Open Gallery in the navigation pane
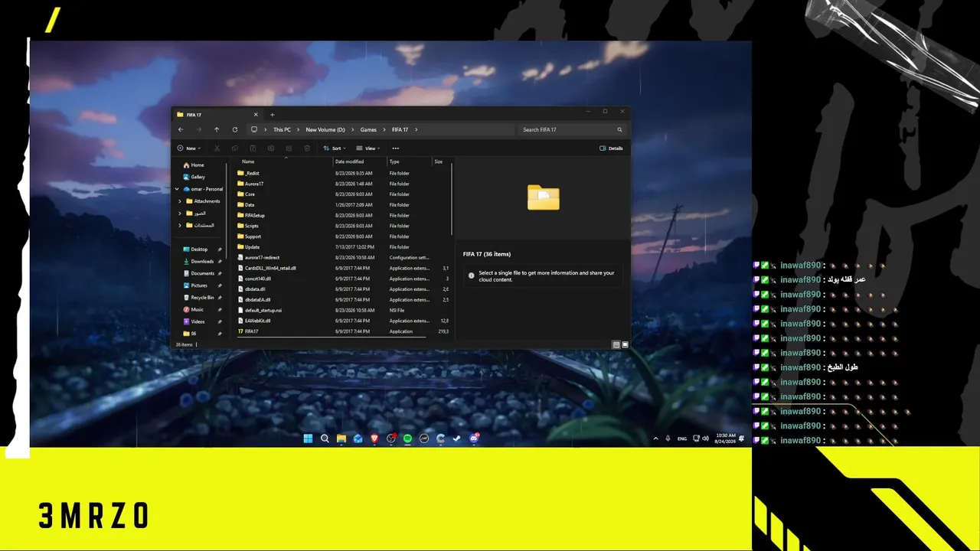 click(x=193, y=177)
